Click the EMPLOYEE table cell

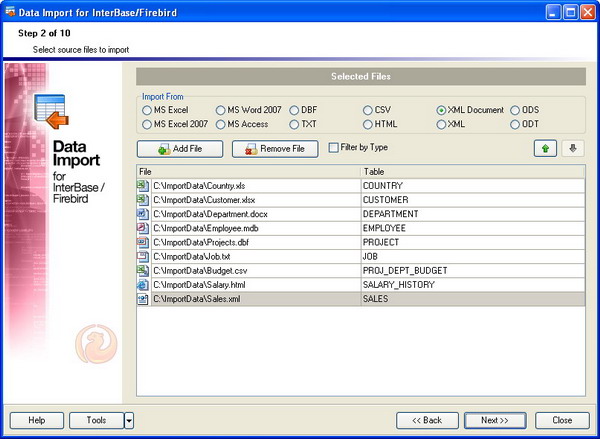(x=473, y=228)
